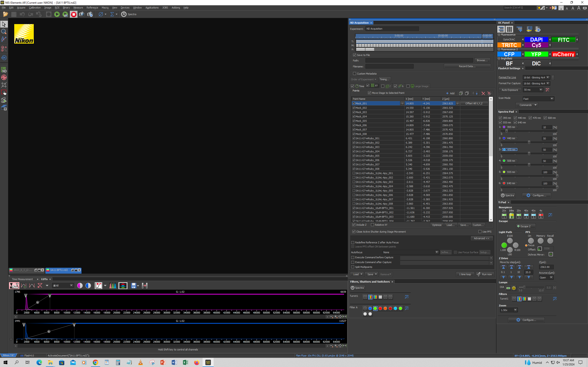Click the open folder icon in toolbar

click(x=5, y=14)
